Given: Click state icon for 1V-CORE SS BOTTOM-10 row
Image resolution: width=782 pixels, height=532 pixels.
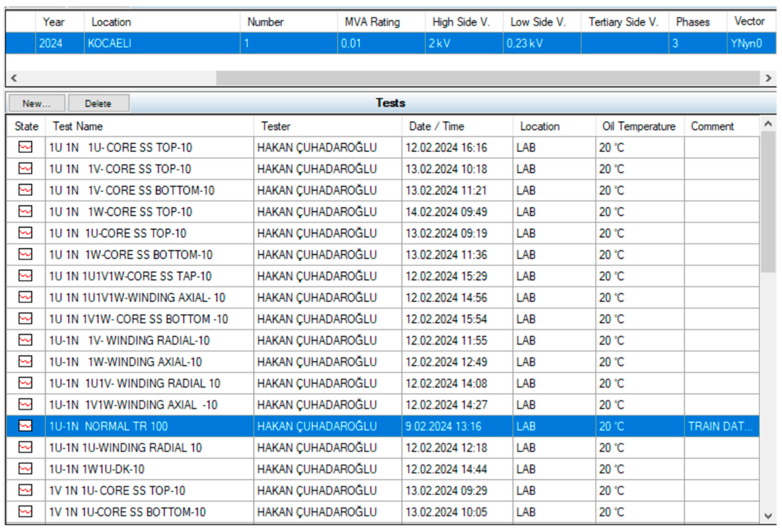Looking at the screenshot, I should tap(25, 190).
